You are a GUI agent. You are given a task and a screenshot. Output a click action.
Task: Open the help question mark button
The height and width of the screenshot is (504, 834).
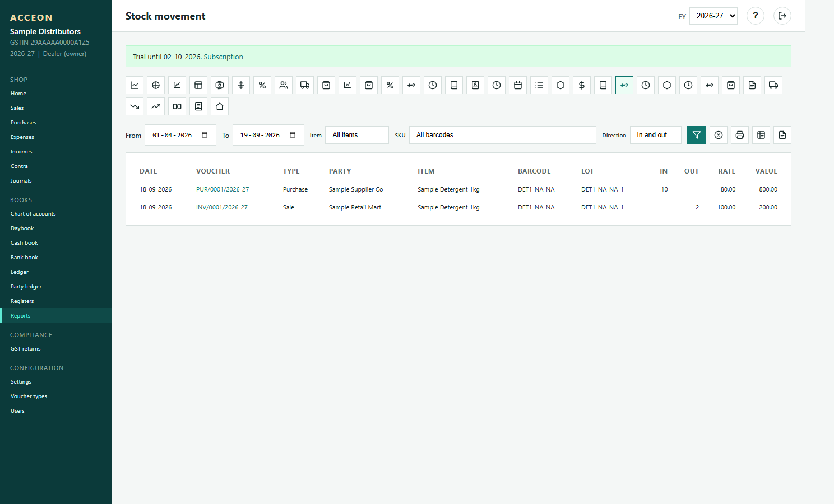pos(756,16)
